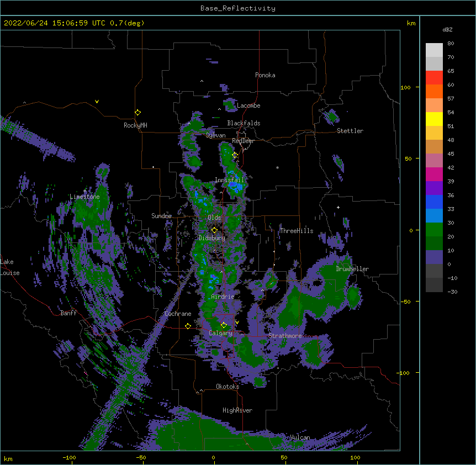Click the yellow diamond marker below RedDeer
476x465 pixels.
[235, 155]
